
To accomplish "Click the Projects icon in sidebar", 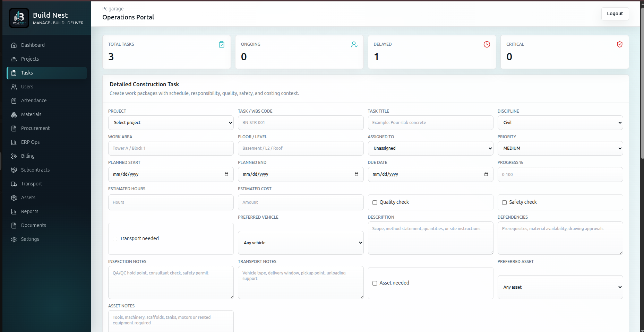I will (x=14, y=59).
